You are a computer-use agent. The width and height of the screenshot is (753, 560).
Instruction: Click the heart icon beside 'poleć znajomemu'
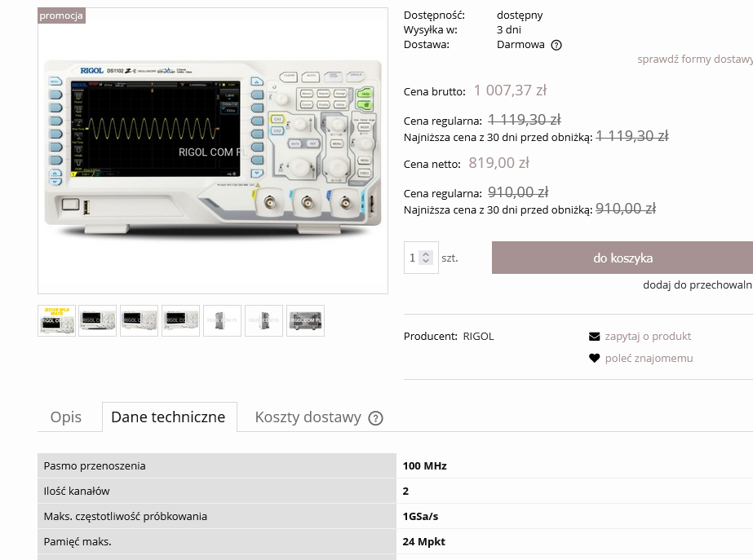pos(594,359)
